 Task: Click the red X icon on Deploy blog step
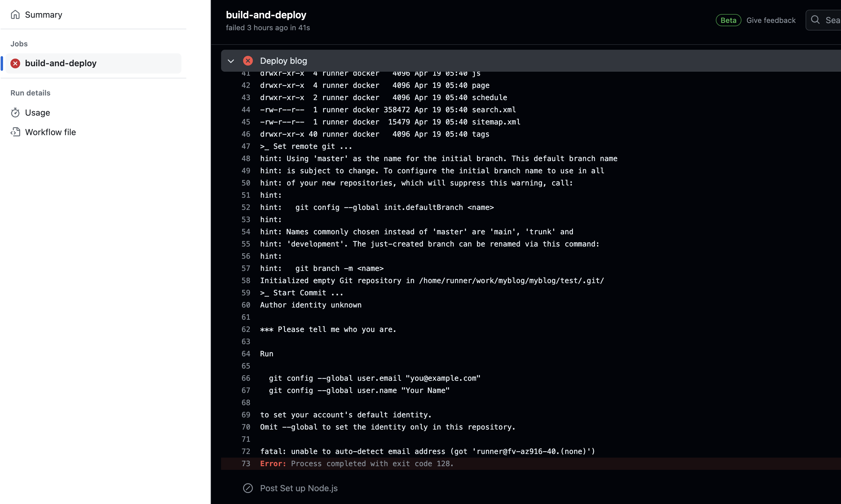point(248,61)
